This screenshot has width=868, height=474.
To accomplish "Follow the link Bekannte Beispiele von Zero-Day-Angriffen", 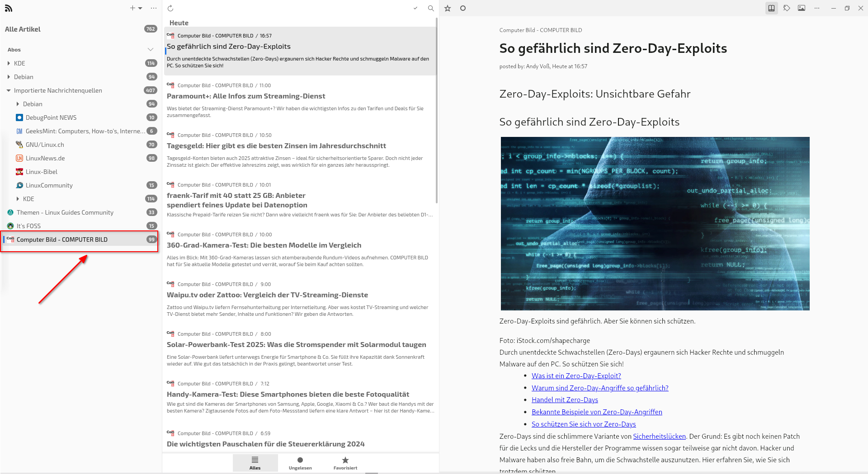I will click(597, 412).
